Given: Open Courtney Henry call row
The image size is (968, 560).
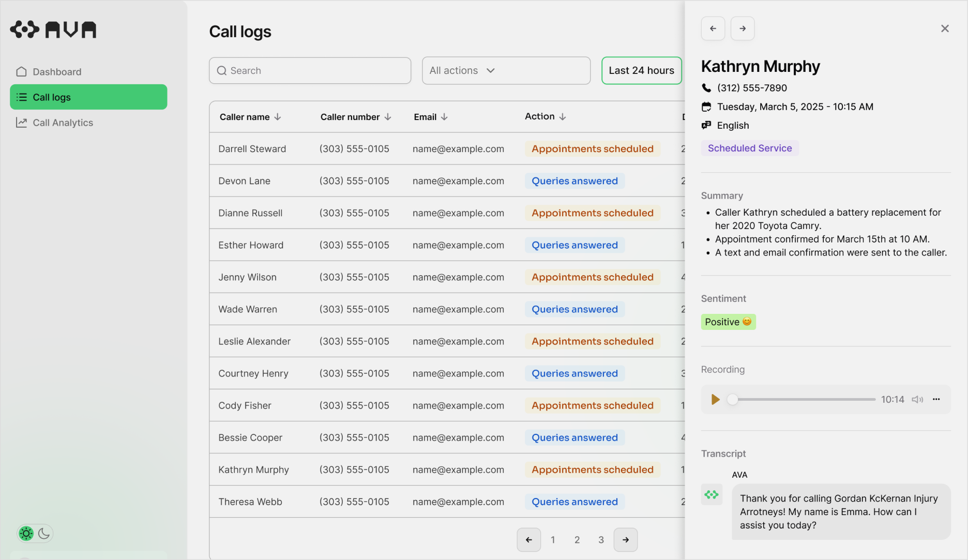Looking at the screenshot, I should click(447, 373).
